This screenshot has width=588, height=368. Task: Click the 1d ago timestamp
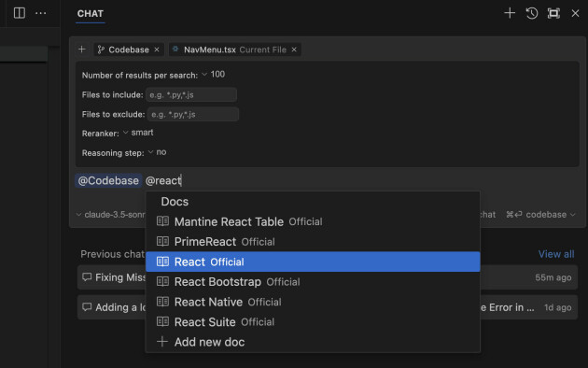pyautogui.click(x=557, y=307)
